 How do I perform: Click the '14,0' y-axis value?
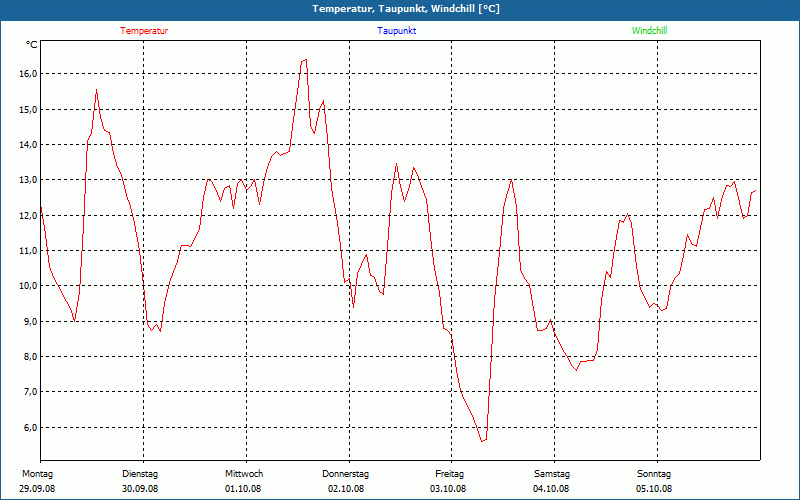pos(29,144)
